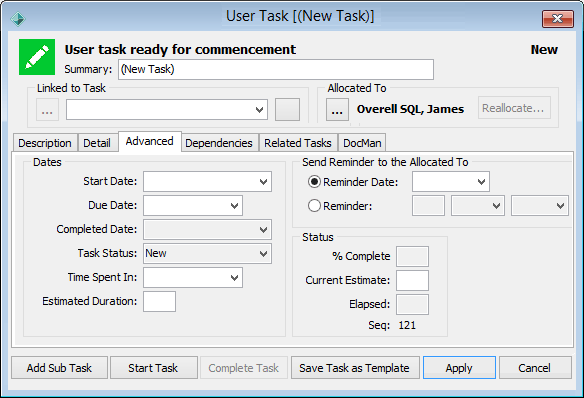This screenshot has height=398, width=584.
Task: Open the DocMan tab
Action: click(362, 143)
